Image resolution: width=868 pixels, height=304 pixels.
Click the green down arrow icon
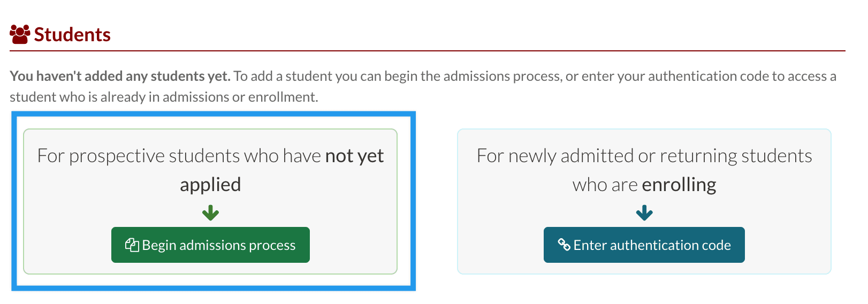click(x=210, y=213)
